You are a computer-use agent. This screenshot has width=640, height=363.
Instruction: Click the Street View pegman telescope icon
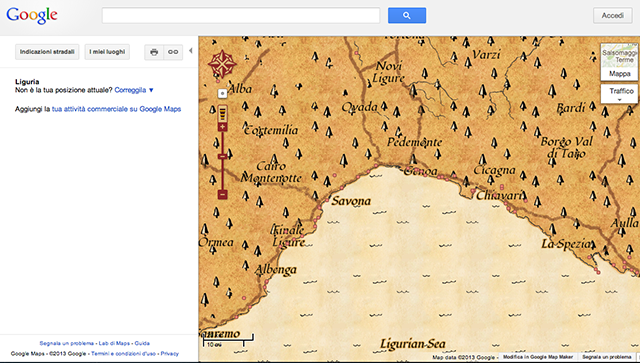[222, 113]
